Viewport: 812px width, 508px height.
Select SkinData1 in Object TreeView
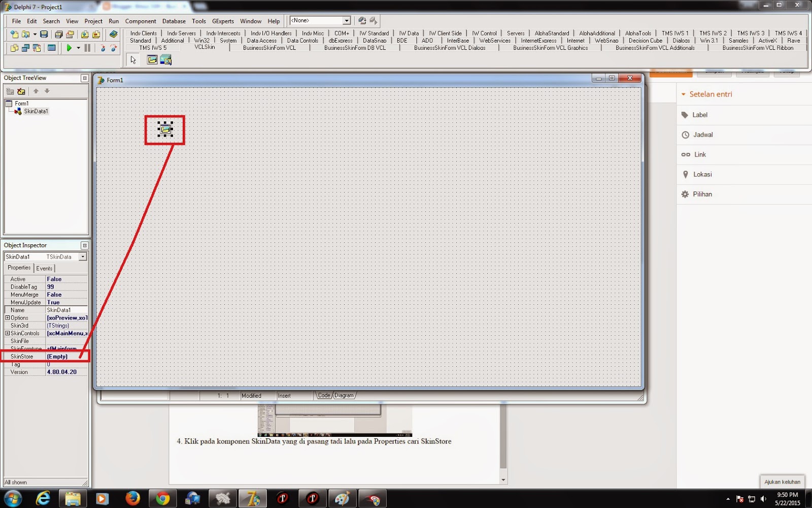(x=36, y=111)
